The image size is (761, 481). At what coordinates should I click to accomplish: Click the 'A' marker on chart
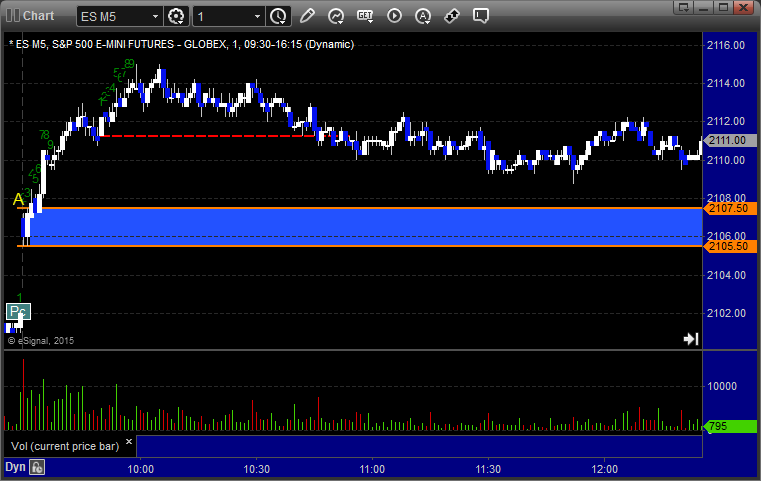click(x=17, y=200)
